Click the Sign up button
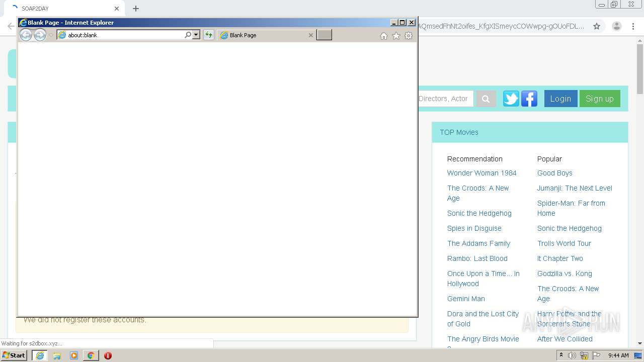 (600, 99)
